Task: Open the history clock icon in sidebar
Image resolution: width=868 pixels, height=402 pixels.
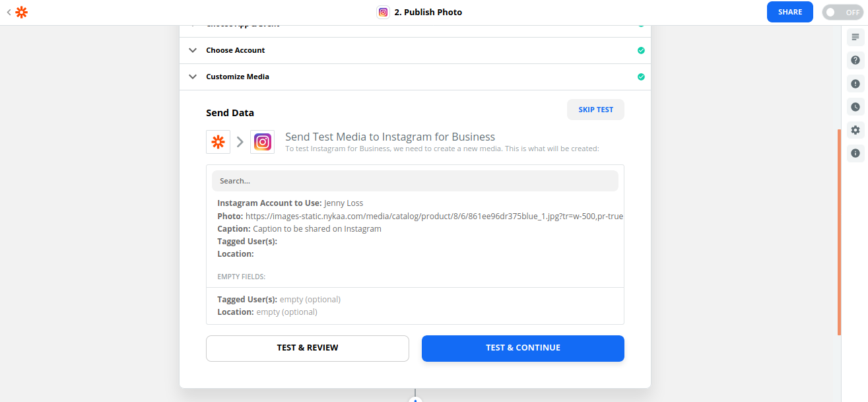Action: [855, 107]
